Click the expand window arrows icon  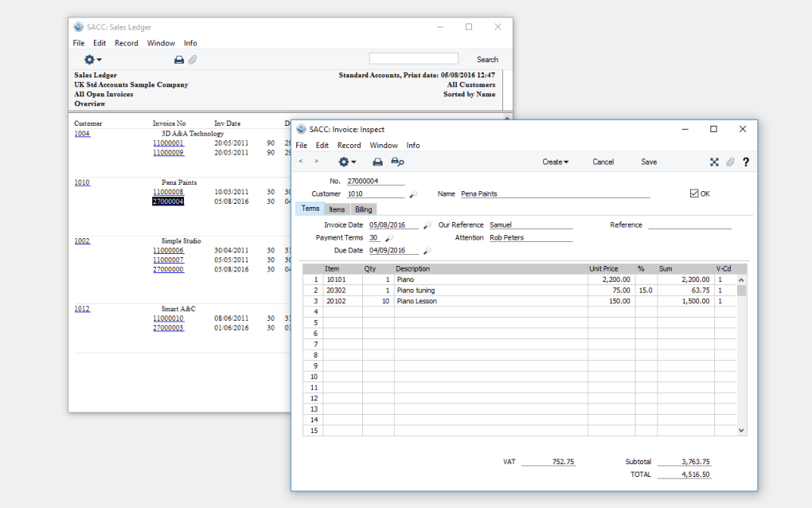point(714,162)
